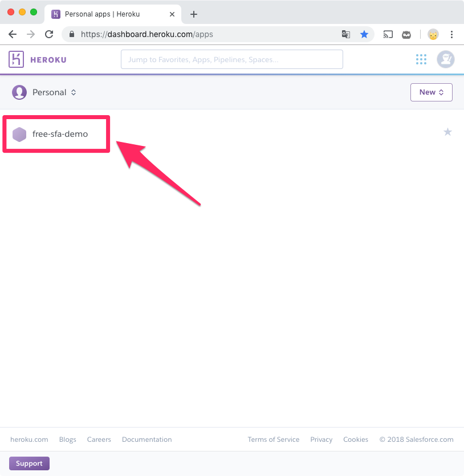Image resolution: width=464 pixels, height=476 pixels.
Task: Open Terms of Service link
Action: click(274, 440)
